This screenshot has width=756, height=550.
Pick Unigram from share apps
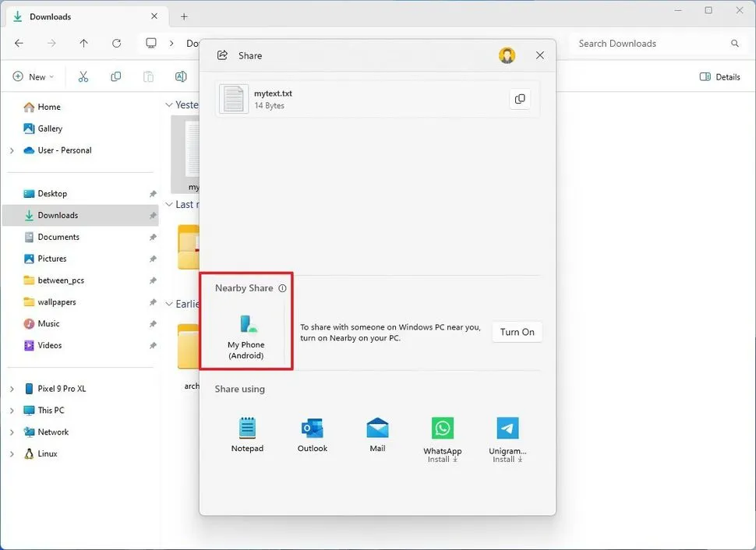tap(507, 436)
